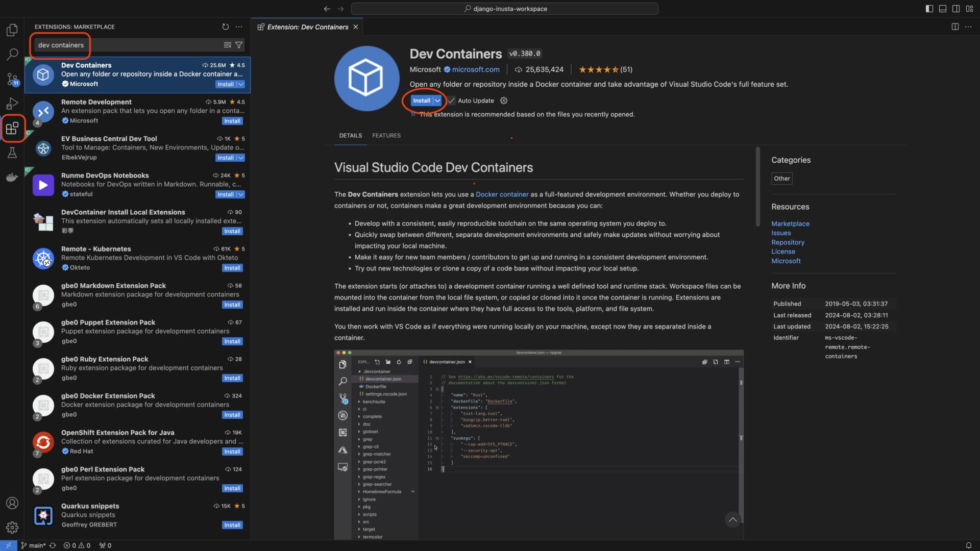Open the License resource link
The image size is (980, 551).
tap(783, 252)
